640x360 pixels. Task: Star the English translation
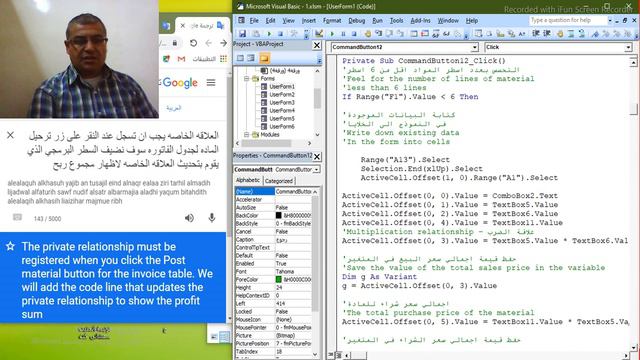coord(10,246)
